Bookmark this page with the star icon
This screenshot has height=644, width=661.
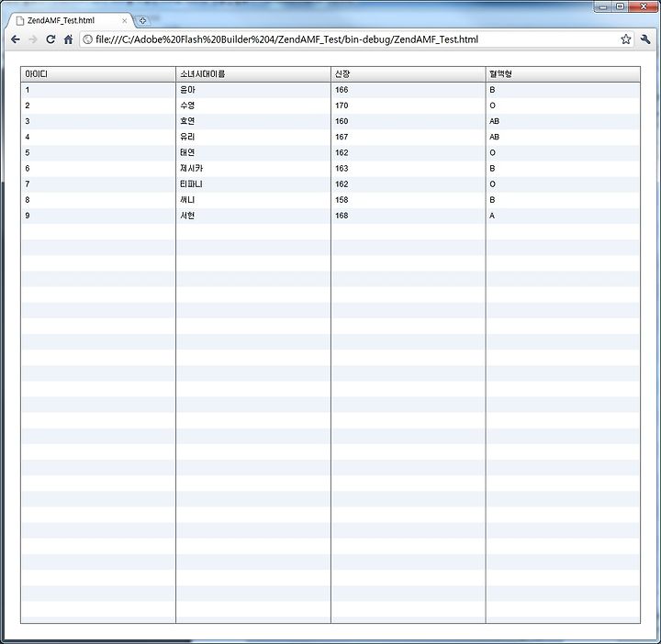625,39
